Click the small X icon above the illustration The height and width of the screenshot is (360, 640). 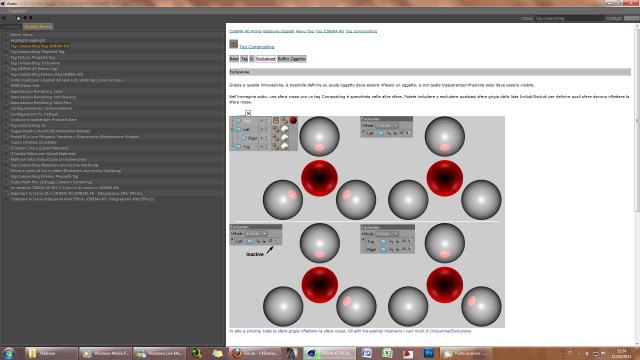click(x=248, y=113)
